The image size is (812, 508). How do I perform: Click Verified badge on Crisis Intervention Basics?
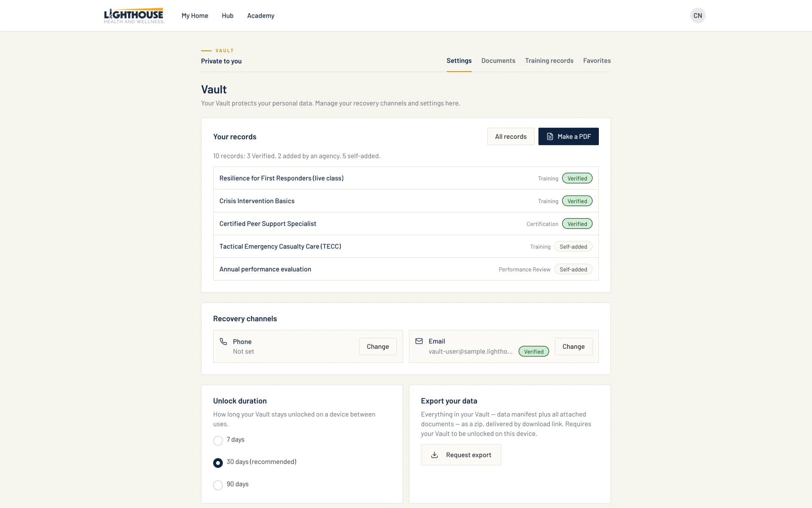[x=577, y=201]
